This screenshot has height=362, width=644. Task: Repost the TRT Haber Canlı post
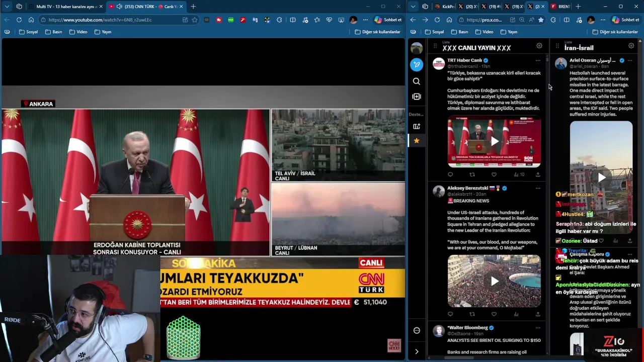point(472,174)
